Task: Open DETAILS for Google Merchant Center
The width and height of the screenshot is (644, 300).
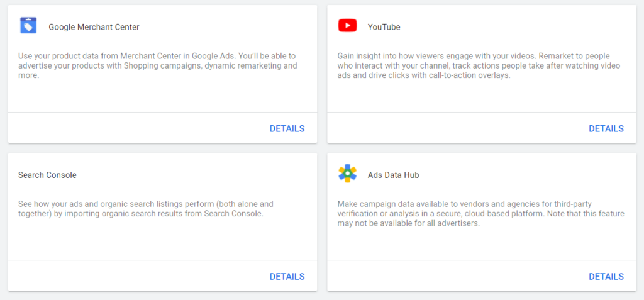Action: (287, 129)
